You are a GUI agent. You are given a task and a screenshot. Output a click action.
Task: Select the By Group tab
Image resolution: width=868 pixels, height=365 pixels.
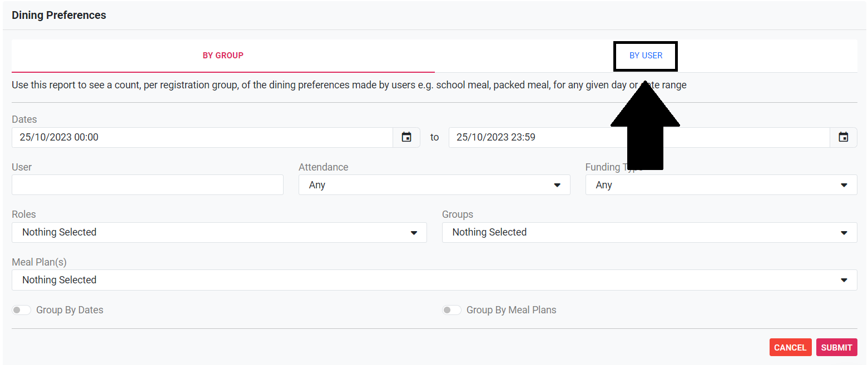(x=223, y=56)
